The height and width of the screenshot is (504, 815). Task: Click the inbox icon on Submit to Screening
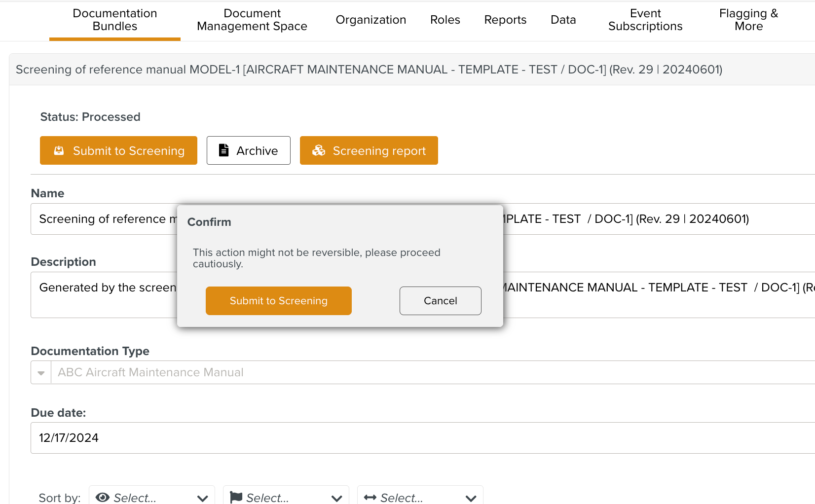59,150
